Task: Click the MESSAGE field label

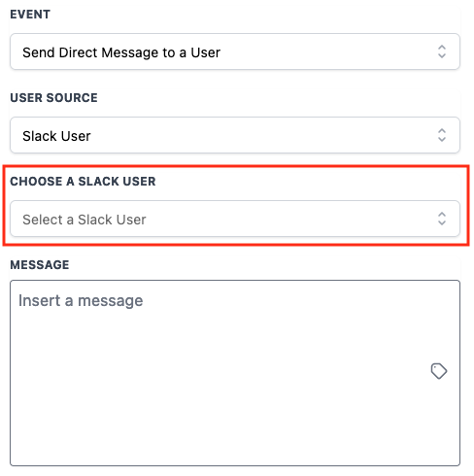Action: click(40, 265)
